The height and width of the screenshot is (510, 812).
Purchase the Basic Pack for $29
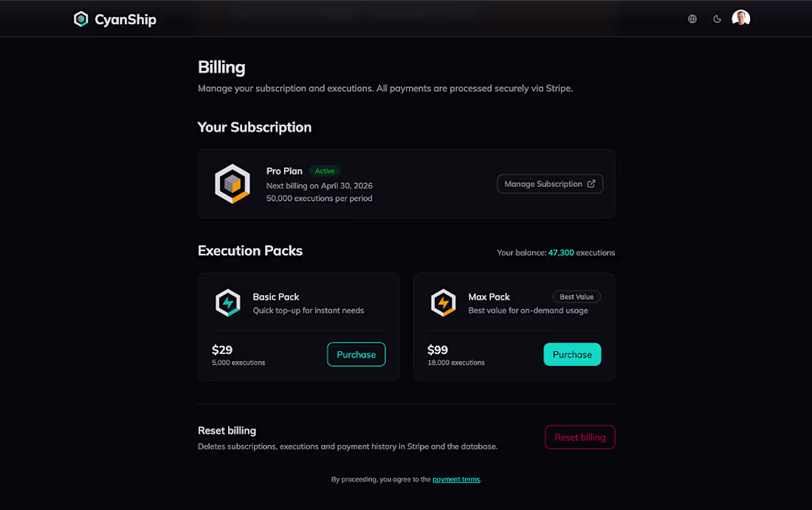coord(357,354)
